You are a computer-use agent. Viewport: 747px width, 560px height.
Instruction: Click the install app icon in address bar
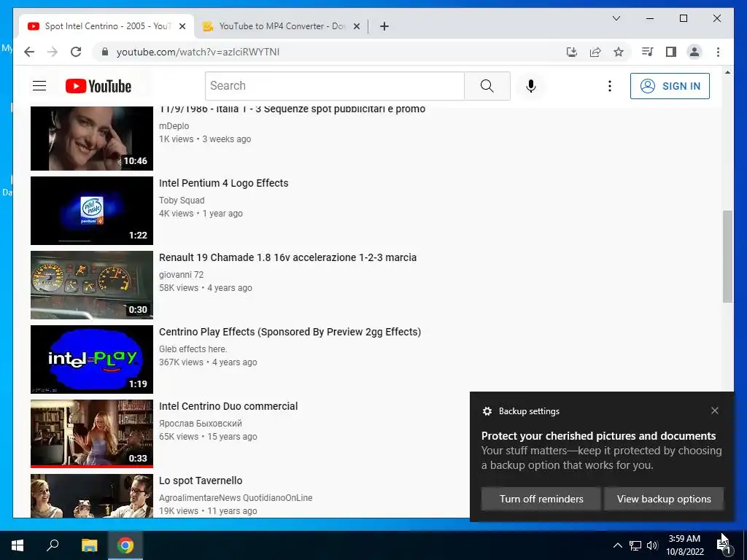[x=572, y=52]
